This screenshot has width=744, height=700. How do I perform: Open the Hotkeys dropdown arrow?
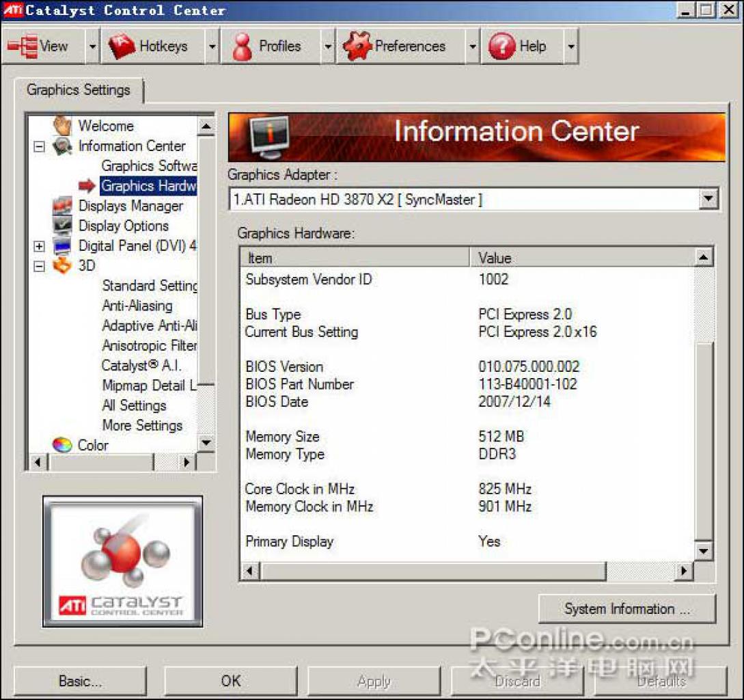[212, 46]
